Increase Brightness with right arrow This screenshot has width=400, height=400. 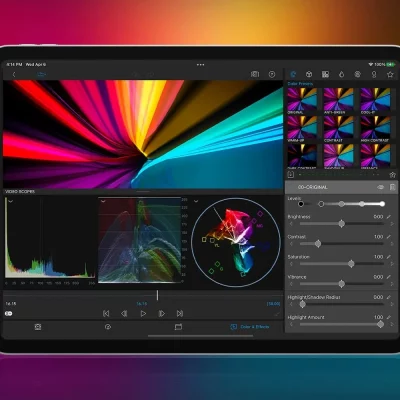click(392, 224)
